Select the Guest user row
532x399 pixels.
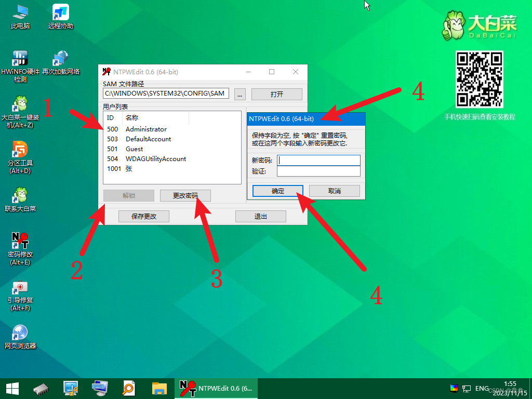point(171,149)
